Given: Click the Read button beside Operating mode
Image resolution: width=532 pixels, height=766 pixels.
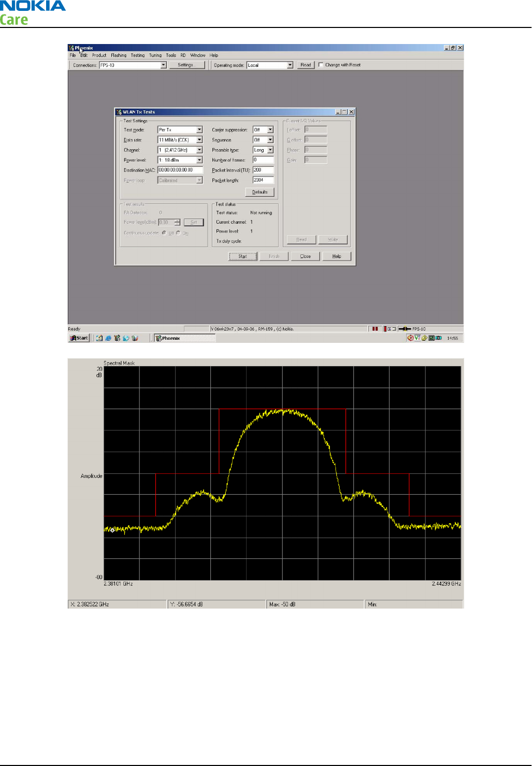Looking at the screenshot, I should tap(306, 65).
